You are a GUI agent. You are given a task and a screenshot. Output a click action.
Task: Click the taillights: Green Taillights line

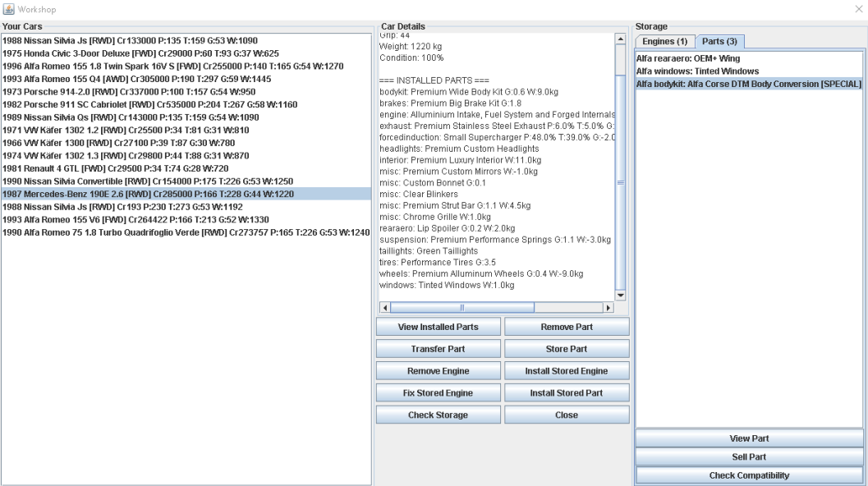click(x=429, y=250)
